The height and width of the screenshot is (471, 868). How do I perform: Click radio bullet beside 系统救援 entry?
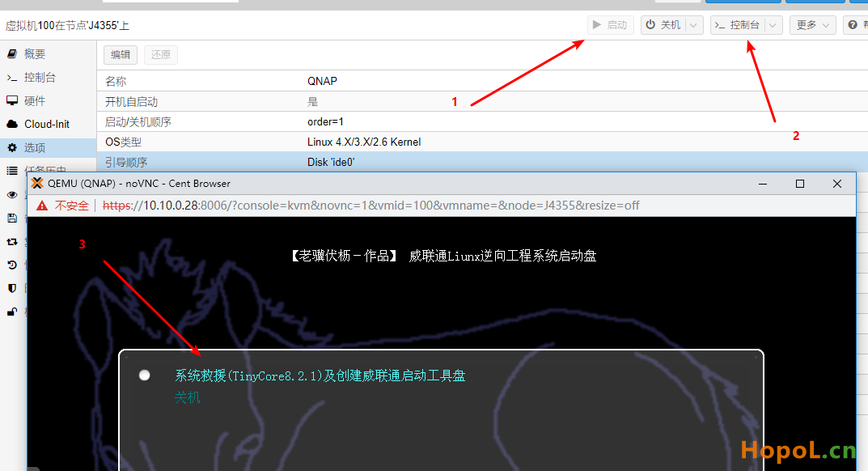click(x=145, y=376)
